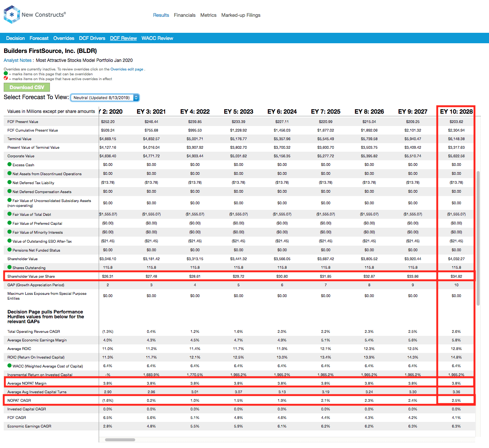Click the Terminal Value row label
The width and height of the screenshot is (489, 448).
(19, 139)
